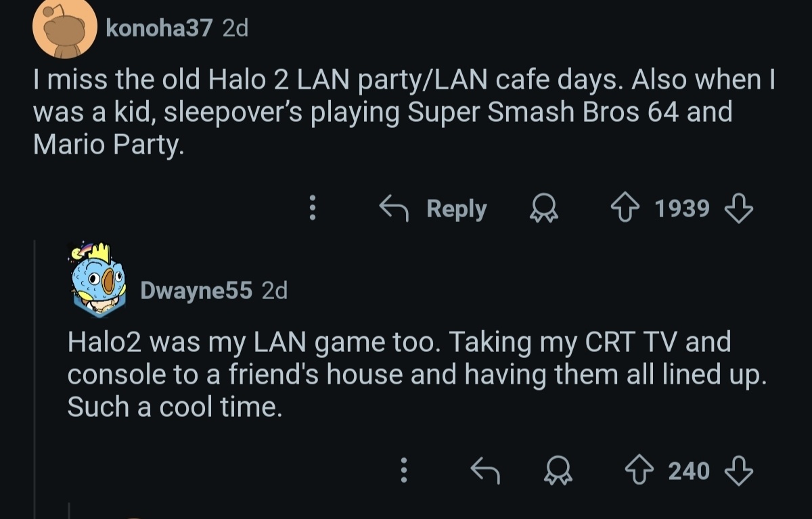The width and height of the screenshot is (812, 519).
Task: Collapse the reply thread using the vertical line
Action: (36, 372)
